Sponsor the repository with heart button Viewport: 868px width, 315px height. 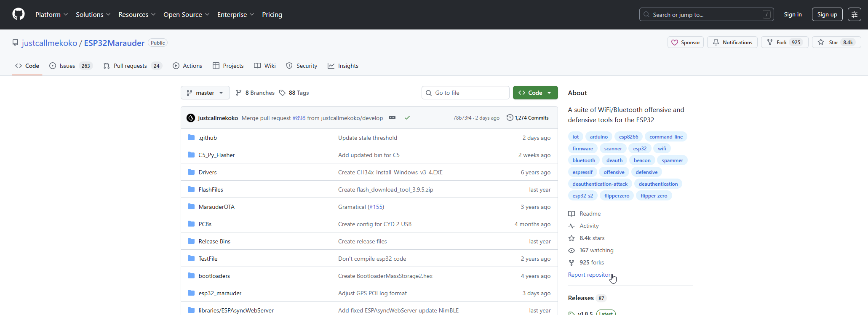685,43
